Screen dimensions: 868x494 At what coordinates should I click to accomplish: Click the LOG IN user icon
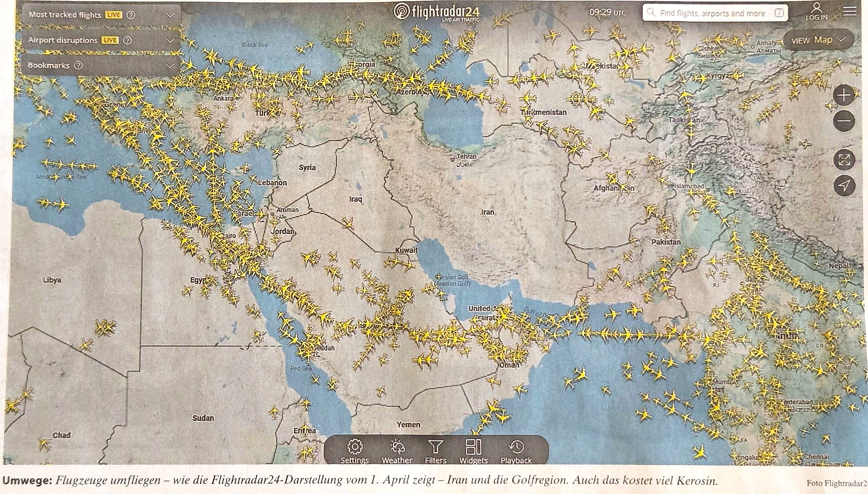coord(816,11)
